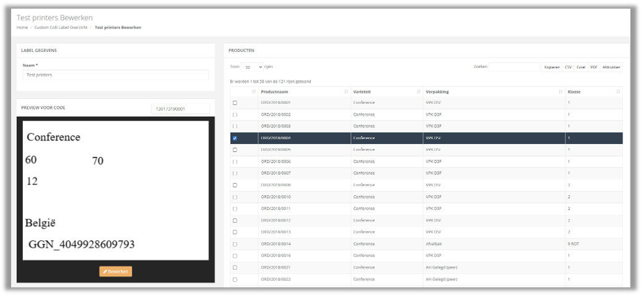Focus the Zoeken search field
Viewport: 644px width, 296px height.
[514, 67]
